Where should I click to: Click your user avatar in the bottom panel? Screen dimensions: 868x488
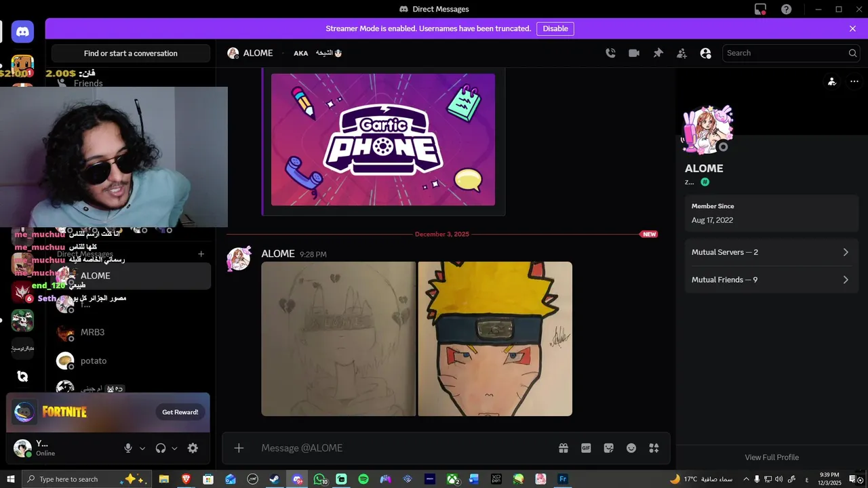point(22,448)
